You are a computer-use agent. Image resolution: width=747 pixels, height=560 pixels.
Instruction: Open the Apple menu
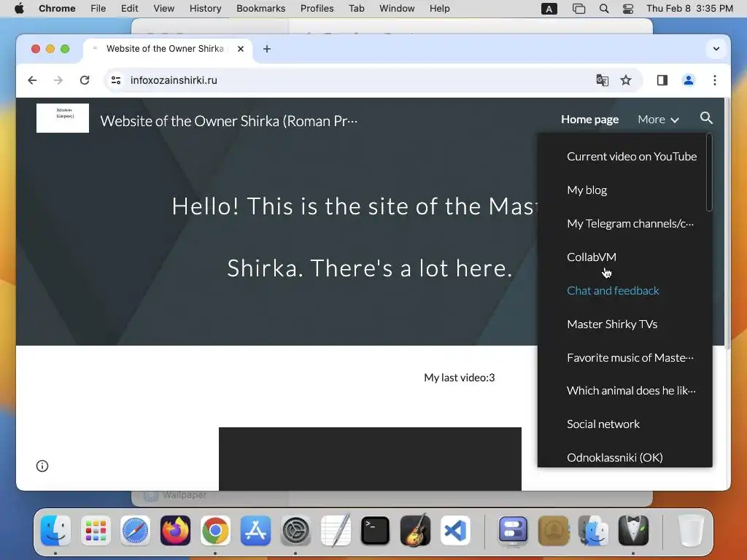(19, 9)
